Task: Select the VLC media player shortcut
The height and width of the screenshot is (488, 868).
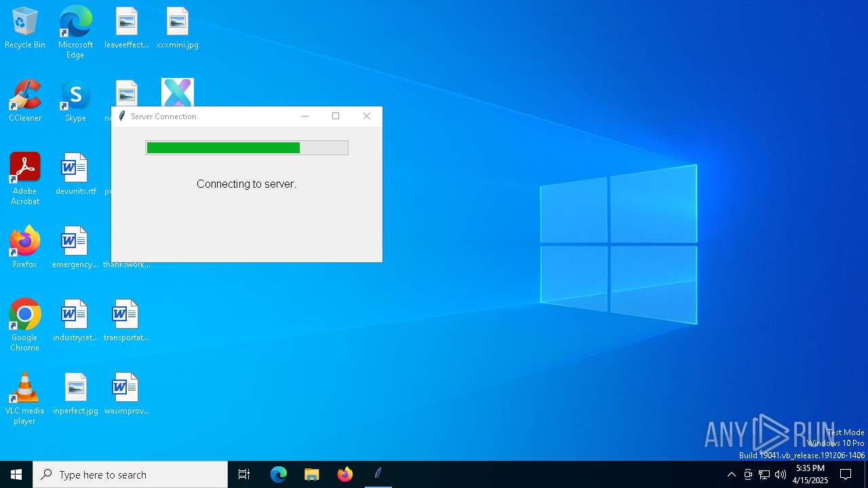Action: click(25, 399)
